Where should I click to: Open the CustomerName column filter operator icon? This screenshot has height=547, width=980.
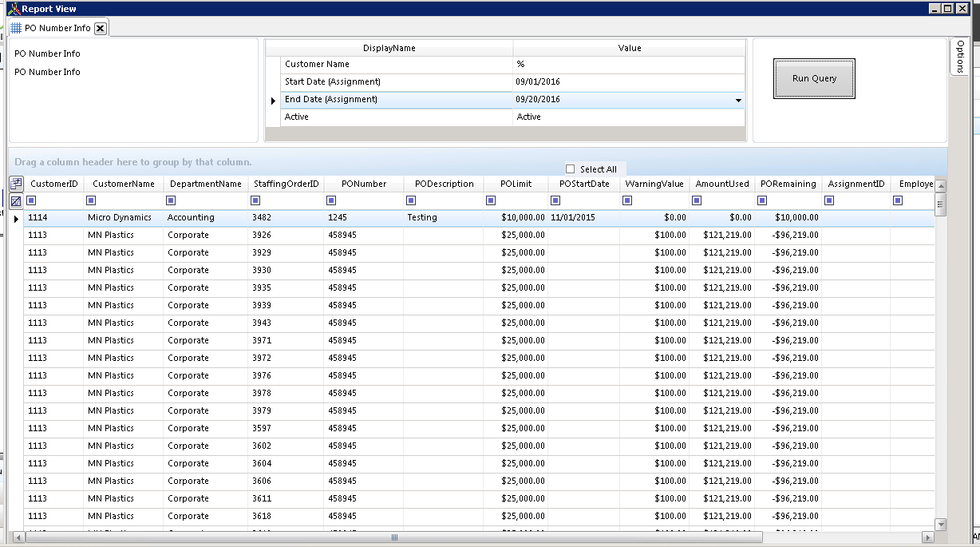[91, 200]
